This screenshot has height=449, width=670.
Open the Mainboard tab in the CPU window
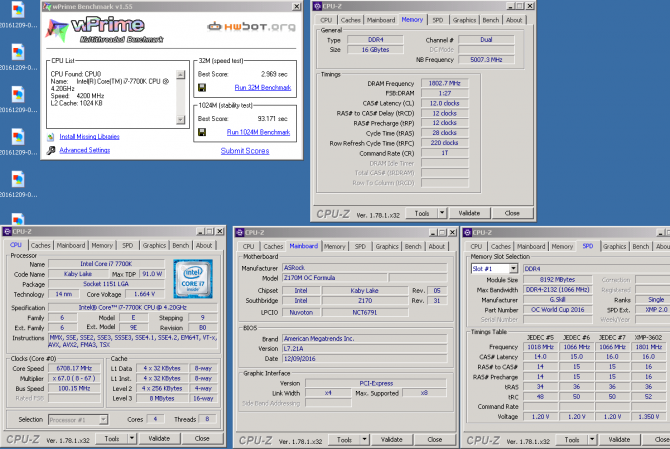point(71,245)
